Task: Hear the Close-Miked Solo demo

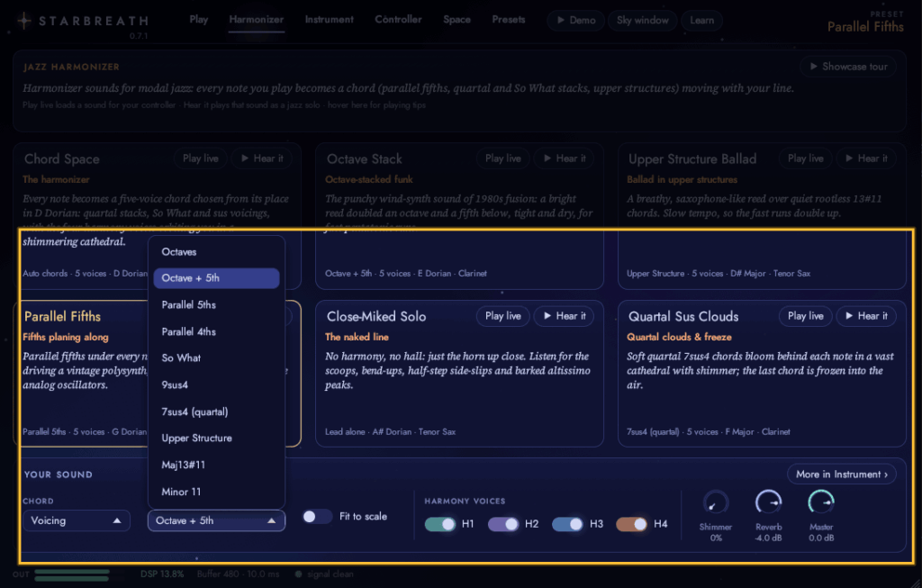Action: point(564,316)
